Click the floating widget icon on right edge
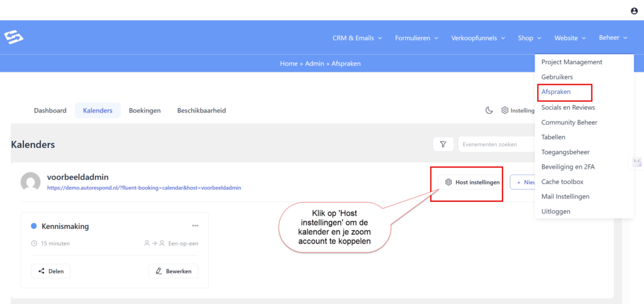This screenshot has width=644, height=304. (636, 162)
